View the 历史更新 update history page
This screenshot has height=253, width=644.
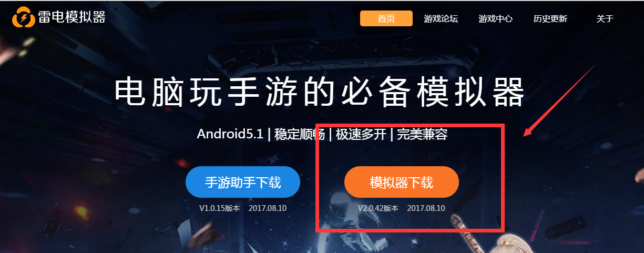(550, 18)
